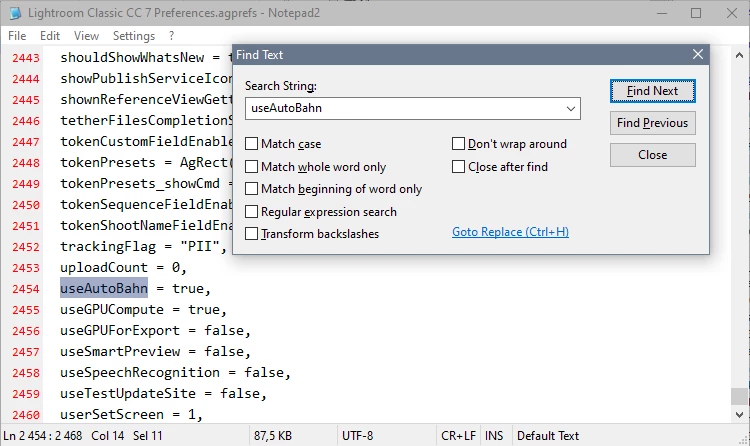
Task: Open the View menu
Action: coord(86,36)
